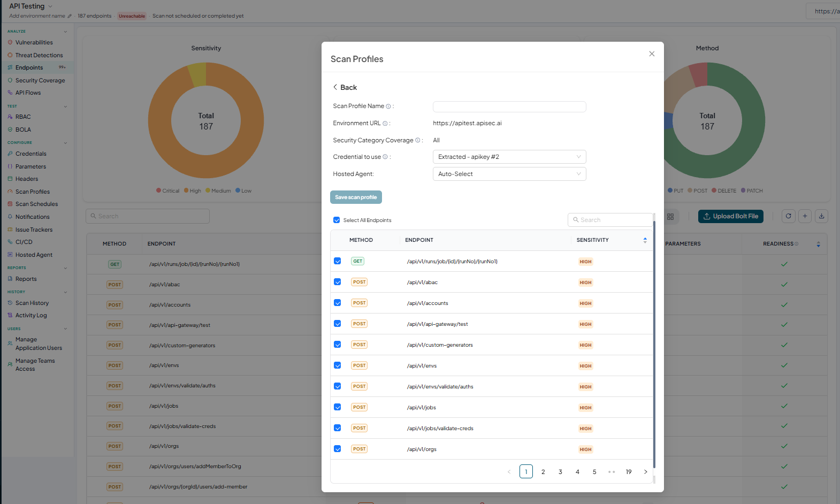Image resolution: width=840 pixels, height=504 pixels.
Task: Open Security Coverage in the sidebar
Action: pyautogui.click(x=40, y=80)
